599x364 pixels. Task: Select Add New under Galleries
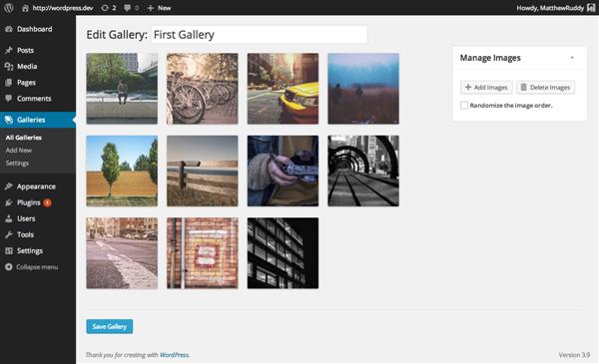pyautogui.click(x=19, y=151)
